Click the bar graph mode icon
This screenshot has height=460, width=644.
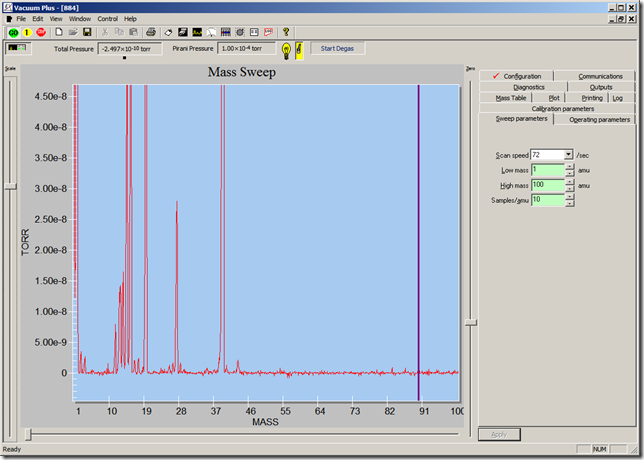[225, 32]
